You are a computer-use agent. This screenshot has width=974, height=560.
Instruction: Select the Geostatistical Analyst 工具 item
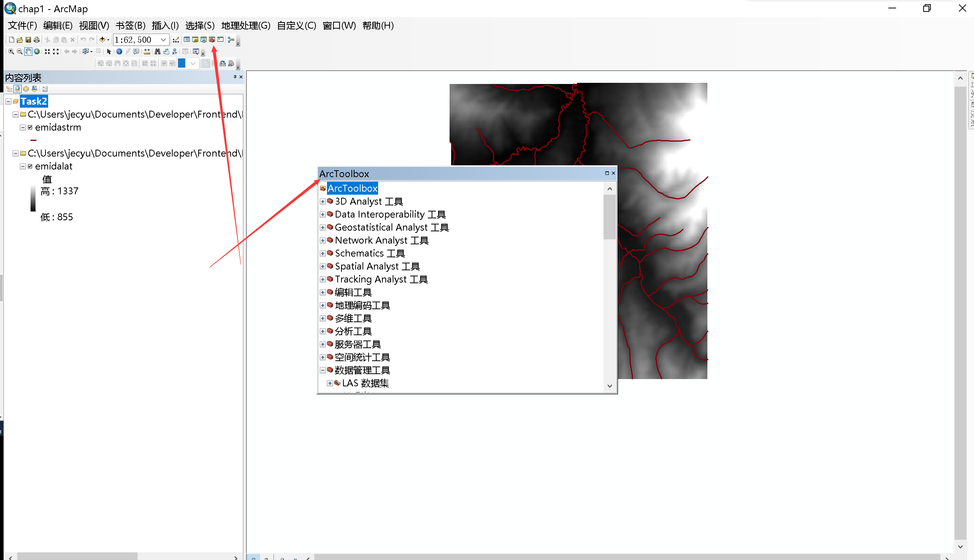[x=392, y=227]
